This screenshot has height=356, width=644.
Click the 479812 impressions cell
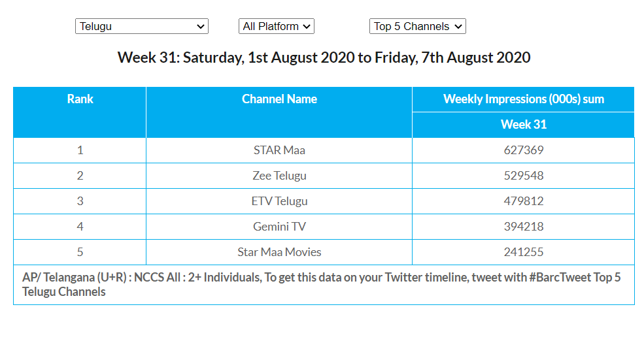(523, 201)
